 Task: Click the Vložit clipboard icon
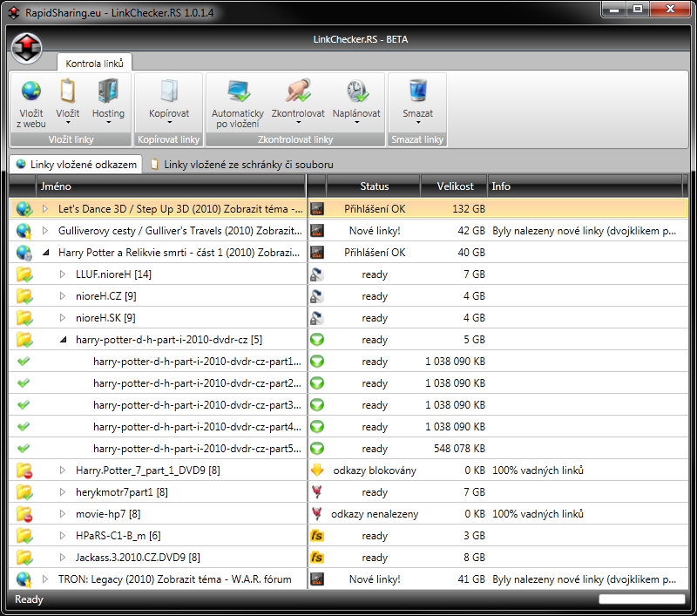click(x=67, y=91)
